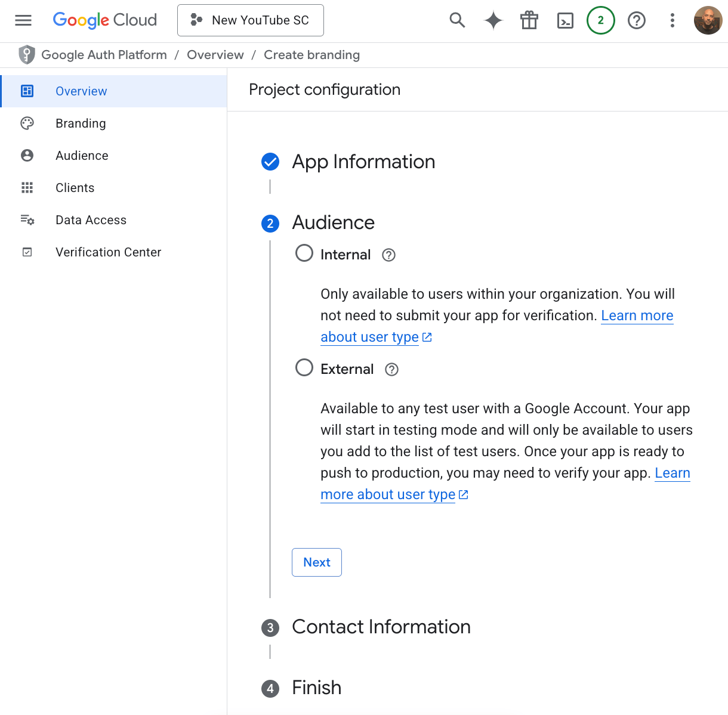Expand the Contact Information step

point(381,627)
